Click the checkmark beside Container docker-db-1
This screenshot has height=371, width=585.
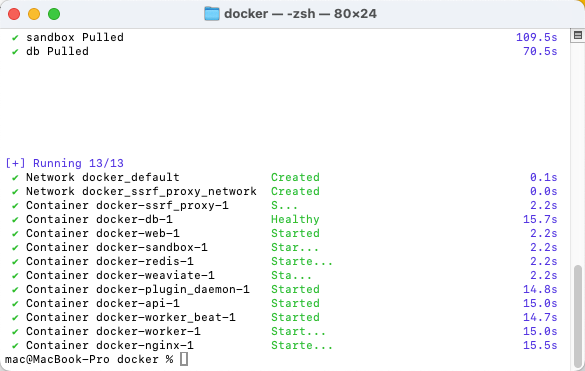15,219
